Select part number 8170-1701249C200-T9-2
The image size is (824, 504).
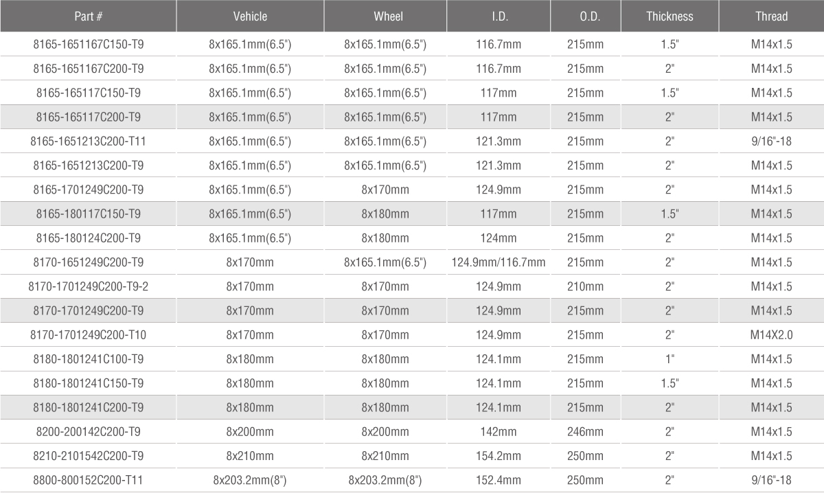pyautogui.click(x=89, y=286)
